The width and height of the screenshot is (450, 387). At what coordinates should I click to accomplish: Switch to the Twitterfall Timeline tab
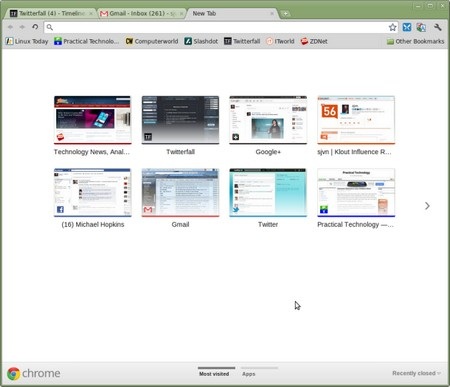pos(51,13)
